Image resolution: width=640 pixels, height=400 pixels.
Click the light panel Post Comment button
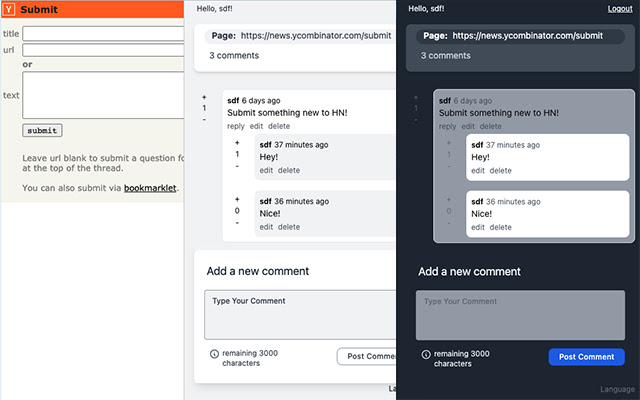[367, 356]
